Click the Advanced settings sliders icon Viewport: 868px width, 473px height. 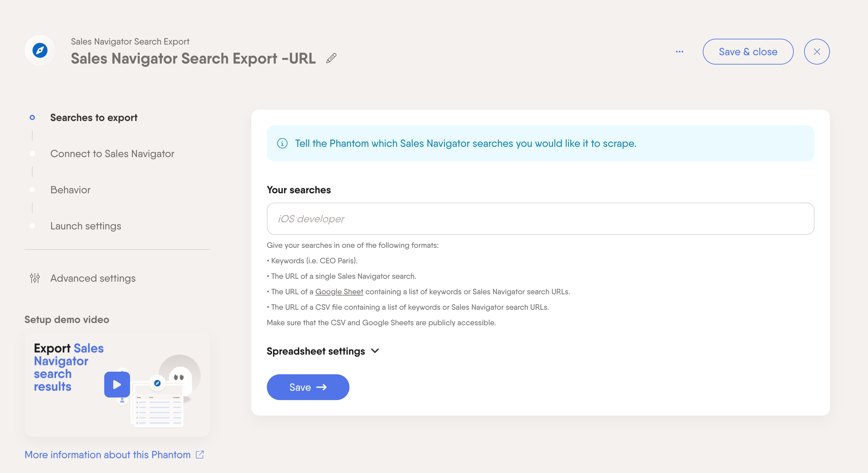(x=35, y=278)
